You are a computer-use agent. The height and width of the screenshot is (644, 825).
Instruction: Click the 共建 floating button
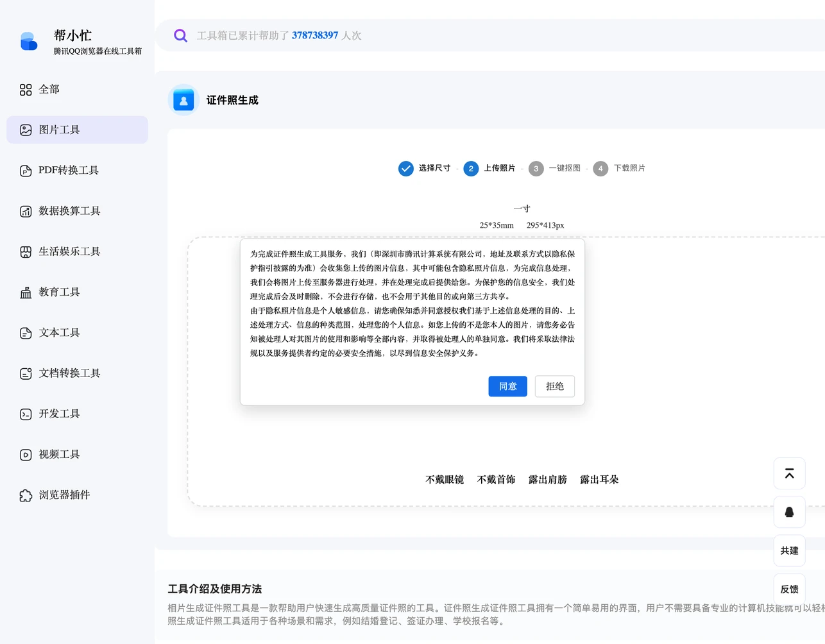point(789,550)
